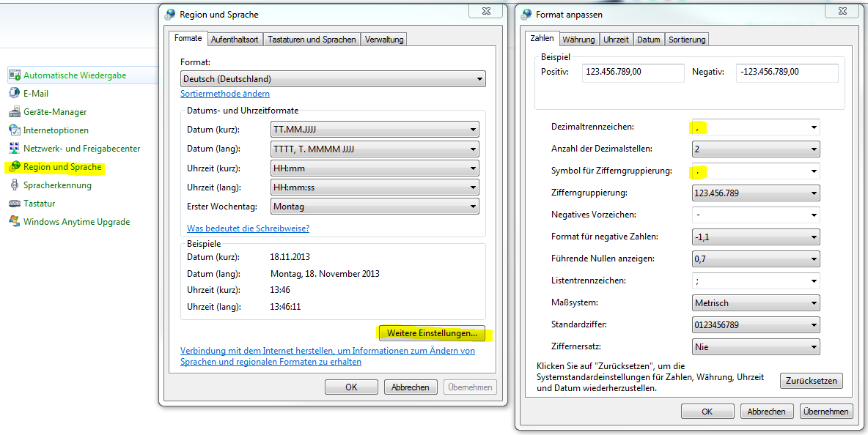Click the Sortiermethode ändern link
This screenshot has height=435, width=868.
(x=225, y=94)
